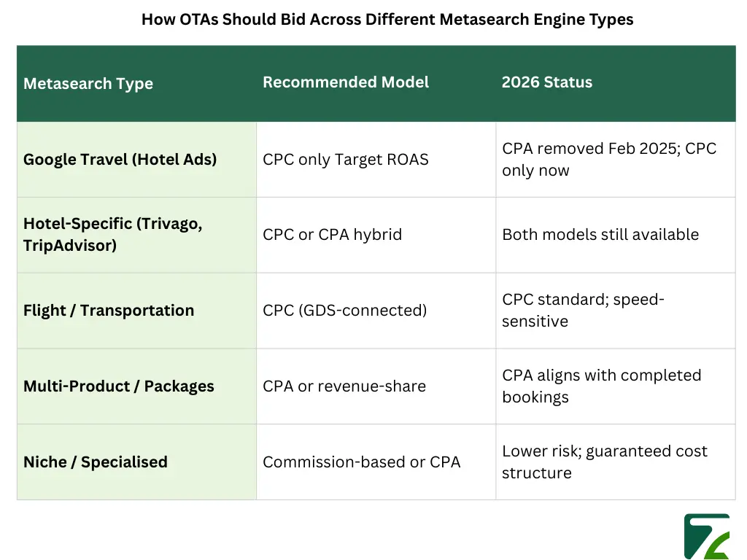Click the CPA aligns with completed bookings text
Image resolution: width=747 pixels, height=560 pixels.
click(x=601, y=386)
